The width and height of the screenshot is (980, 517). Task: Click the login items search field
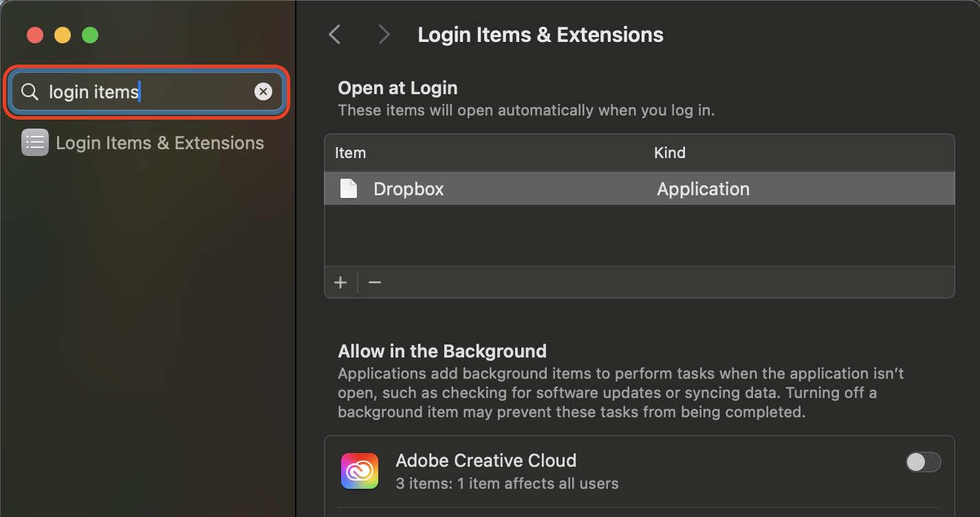(x=138, y=91)
